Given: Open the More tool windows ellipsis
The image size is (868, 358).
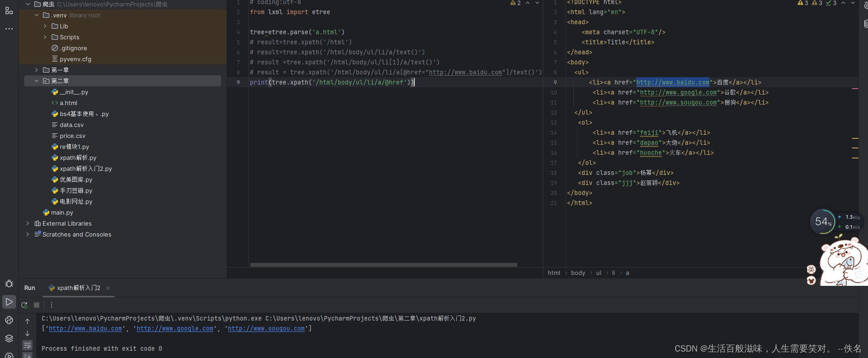Looking at the screenshot, I should [9, 28].
